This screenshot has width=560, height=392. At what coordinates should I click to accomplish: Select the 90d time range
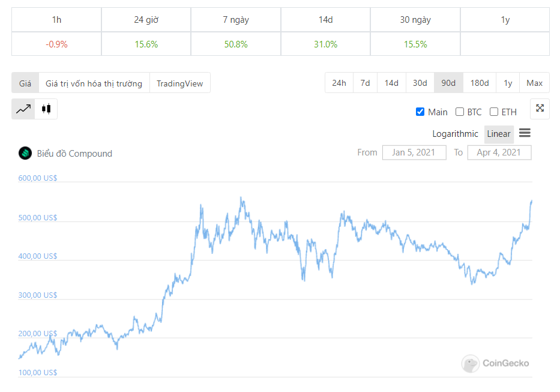click(x=448, y=83)
